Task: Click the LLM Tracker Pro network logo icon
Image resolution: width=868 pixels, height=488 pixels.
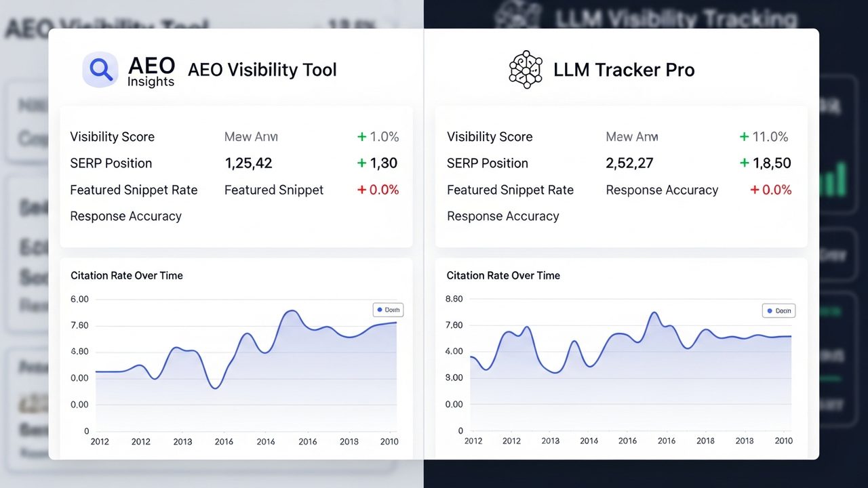Action: tap(526, 69)
